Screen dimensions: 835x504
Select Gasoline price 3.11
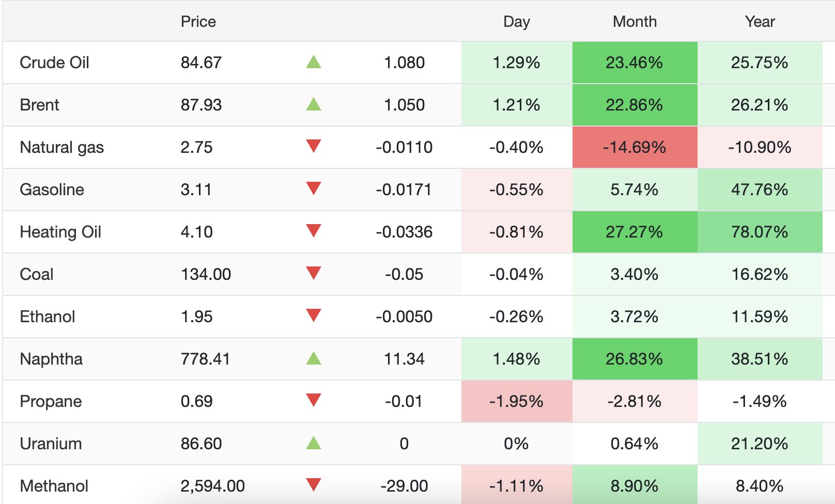tap(196, 190)
